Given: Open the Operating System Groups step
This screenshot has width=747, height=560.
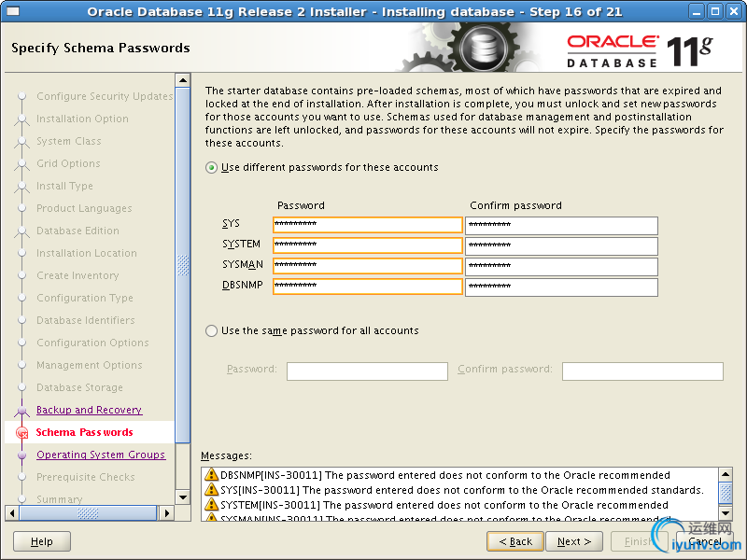Looking at the screenshot, I should click(x=101, y=455).
